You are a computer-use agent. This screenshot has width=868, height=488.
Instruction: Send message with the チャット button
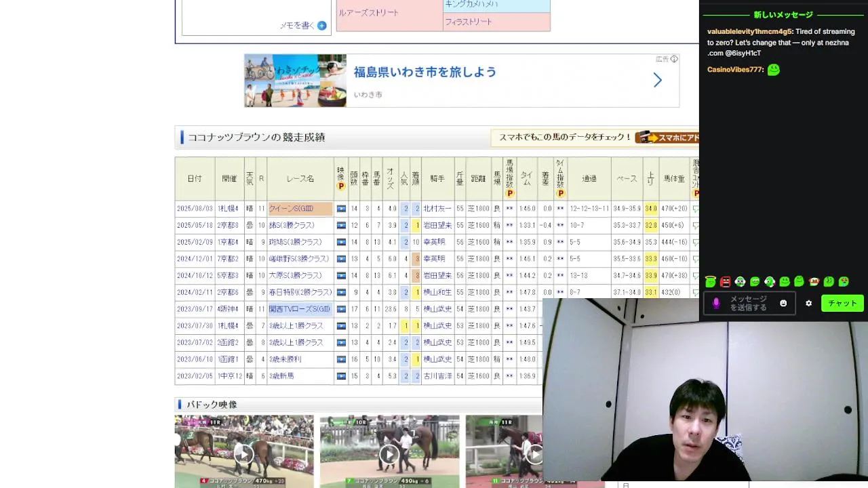pos(842,303)
